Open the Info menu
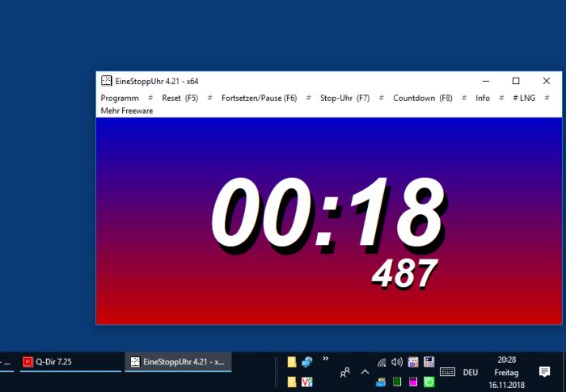Image resolution: width=566 pixels, height=392 pixels. coord(482,98)
